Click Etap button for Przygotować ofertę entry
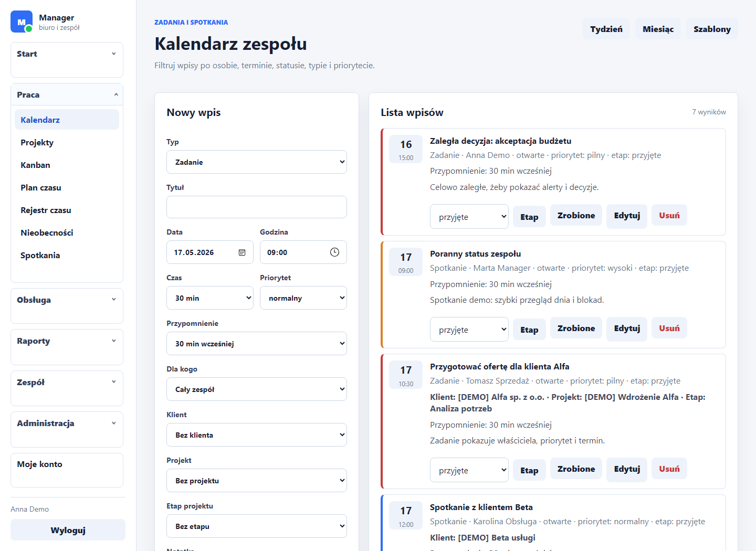 pos(529,470)
